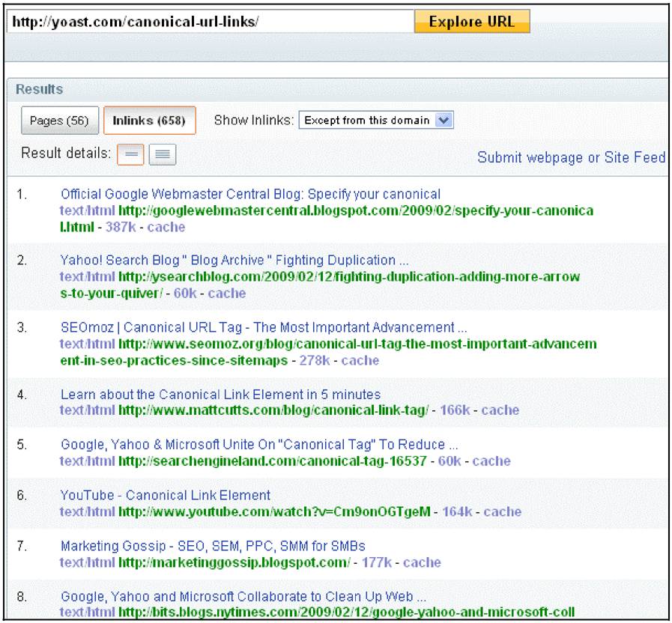This screenshot has width=672, height=623.
Task: Visit the searchengineland.com URL link
Action: coord(273,461)
